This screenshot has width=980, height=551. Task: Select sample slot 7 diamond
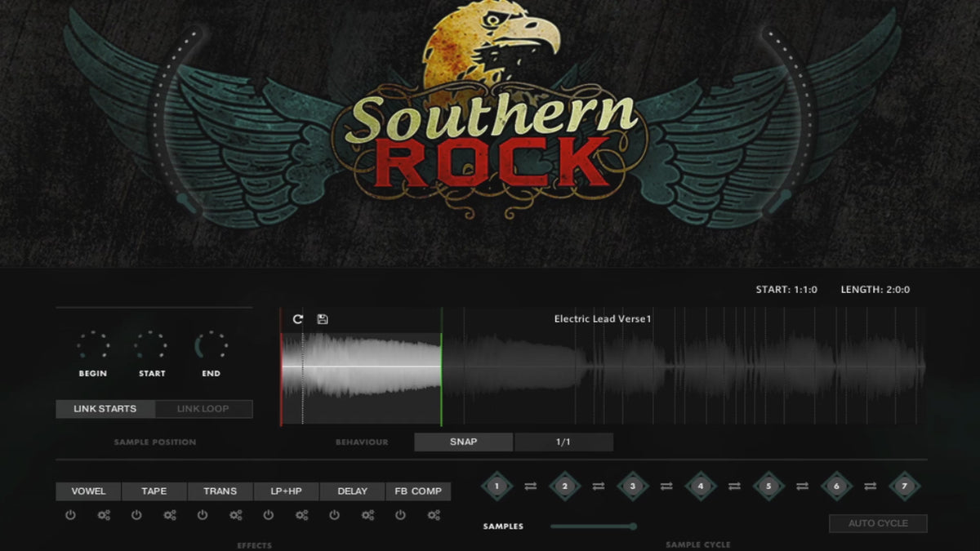point(904,487)
